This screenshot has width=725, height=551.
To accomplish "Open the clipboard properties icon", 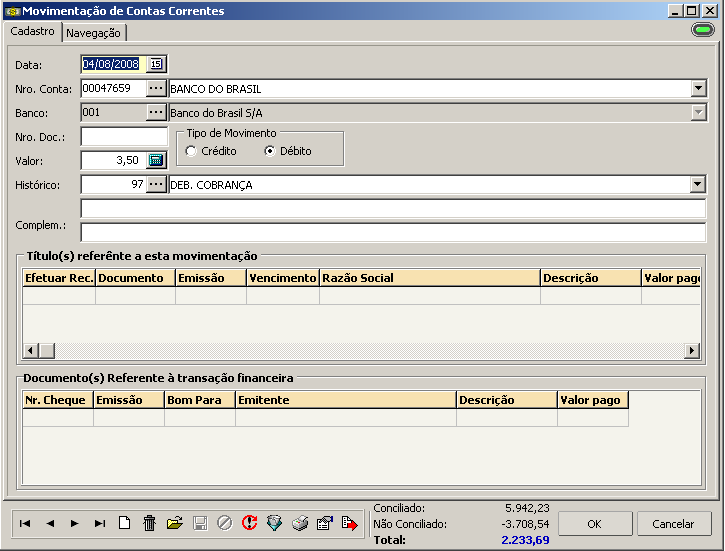I will point(325,523).
